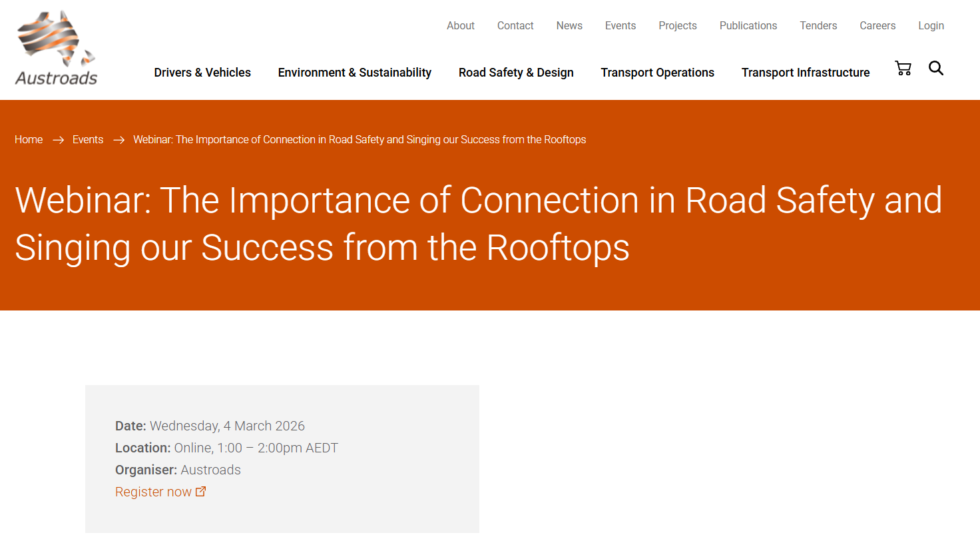Open the Publications link
Screen dimensions: 980x543
coord(748,26)
